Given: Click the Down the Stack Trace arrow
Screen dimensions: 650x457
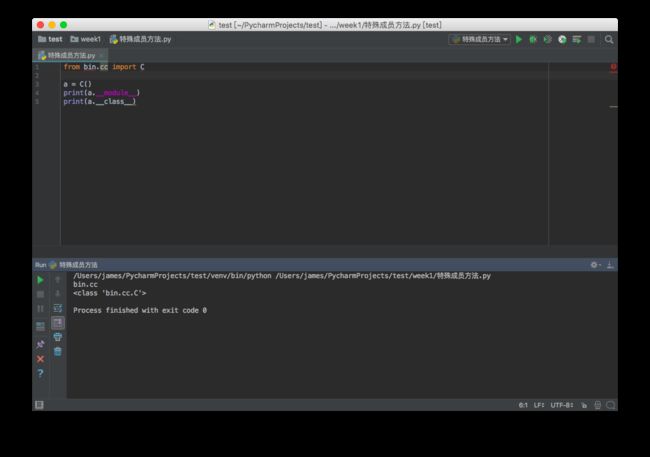Looking at the screenshot, I should (58, 294).
